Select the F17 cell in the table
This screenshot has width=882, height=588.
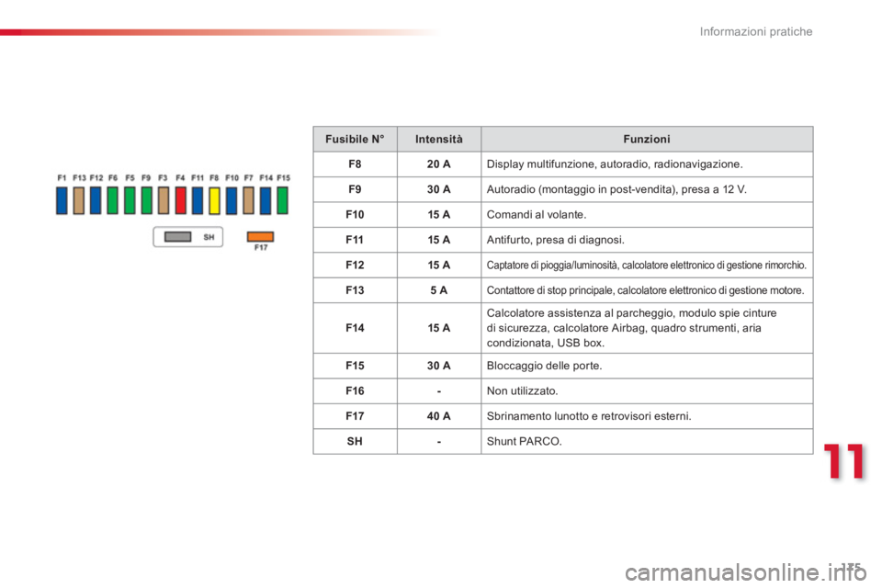[x=355, y=416]
